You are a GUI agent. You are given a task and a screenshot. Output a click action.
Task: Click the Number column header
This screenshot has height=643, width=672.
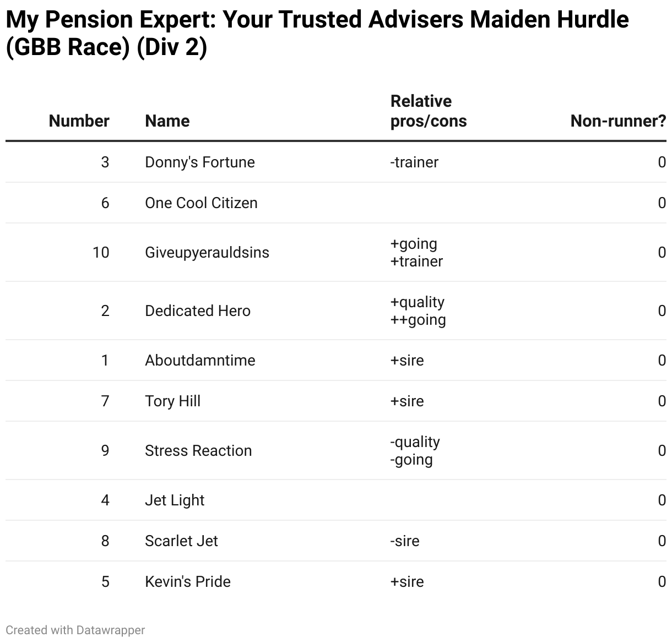79,121
